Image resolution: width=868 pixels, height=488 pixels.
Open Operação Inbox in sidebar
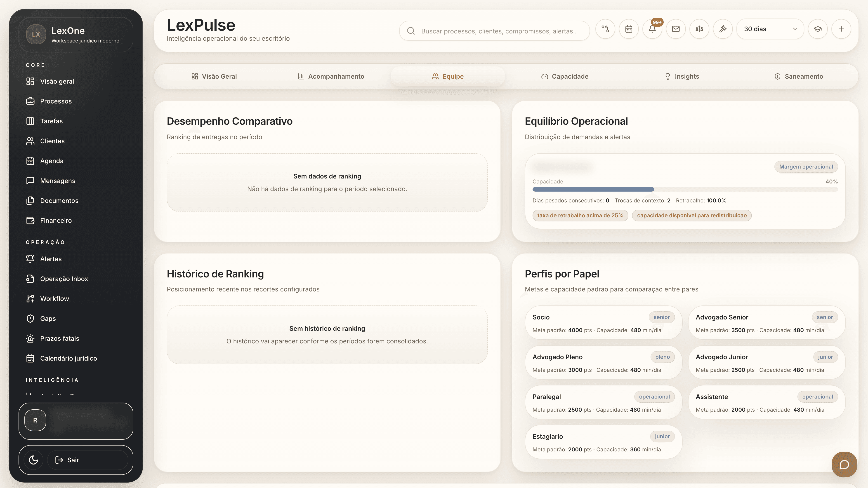(64, 279)
